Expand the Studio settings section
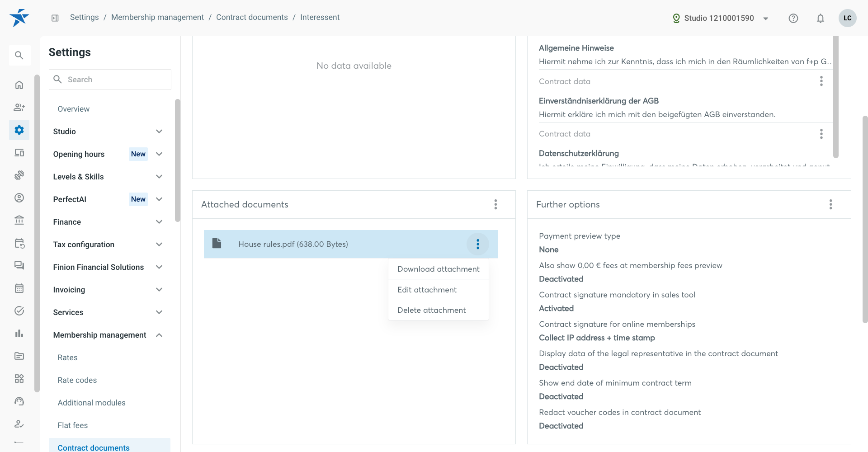Image resolution: width=868 pixels, height=452 pixels. (108, 132)
